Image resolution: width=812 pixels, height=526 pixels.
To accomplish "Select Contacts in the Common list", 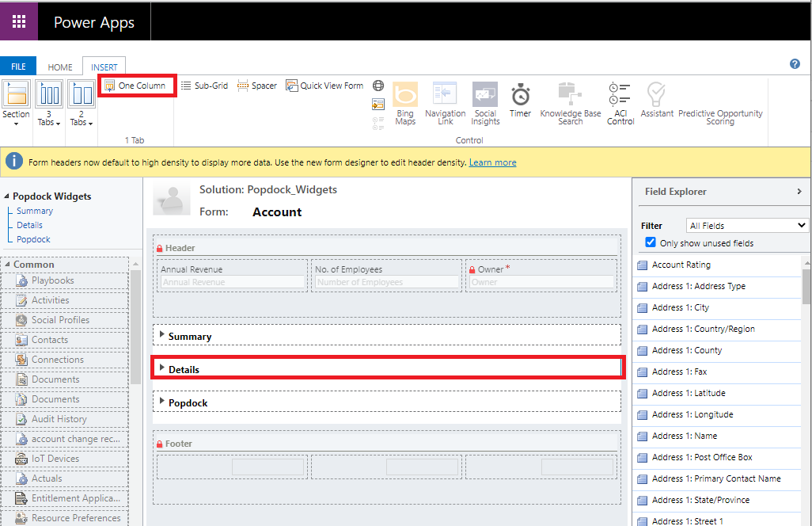I will tap(65, 340).
